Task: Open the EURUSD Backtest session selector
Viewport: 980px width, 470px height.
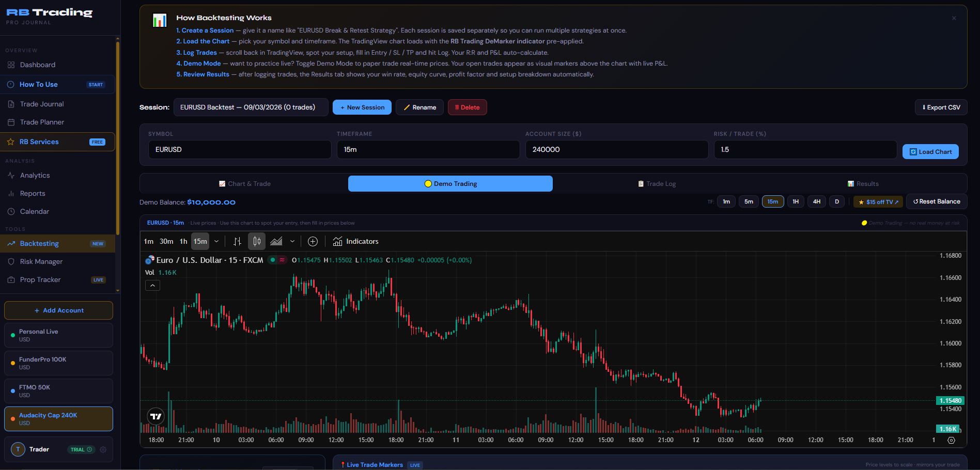Action: [x=251, y=107]
